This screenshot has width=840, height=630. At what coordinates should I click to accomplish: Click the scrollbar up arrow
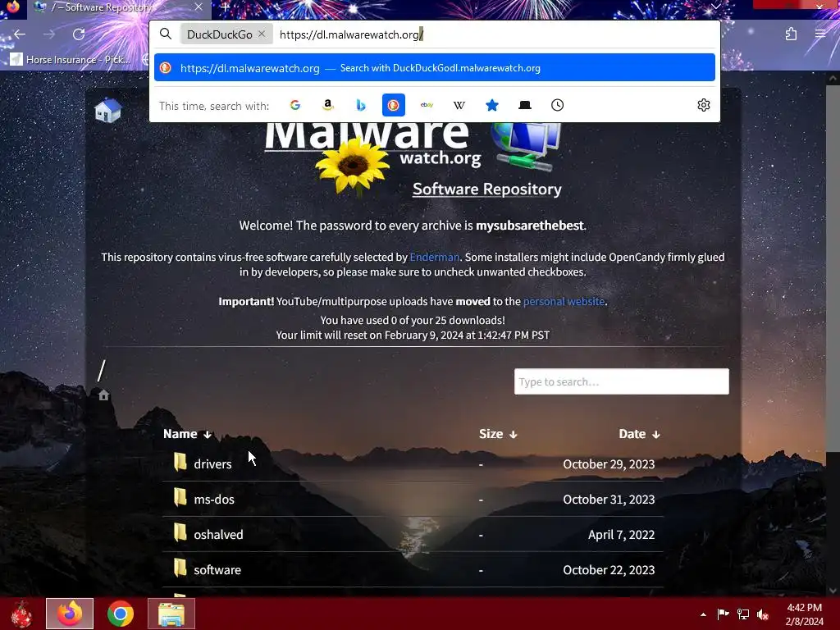[x=833, y=78]
